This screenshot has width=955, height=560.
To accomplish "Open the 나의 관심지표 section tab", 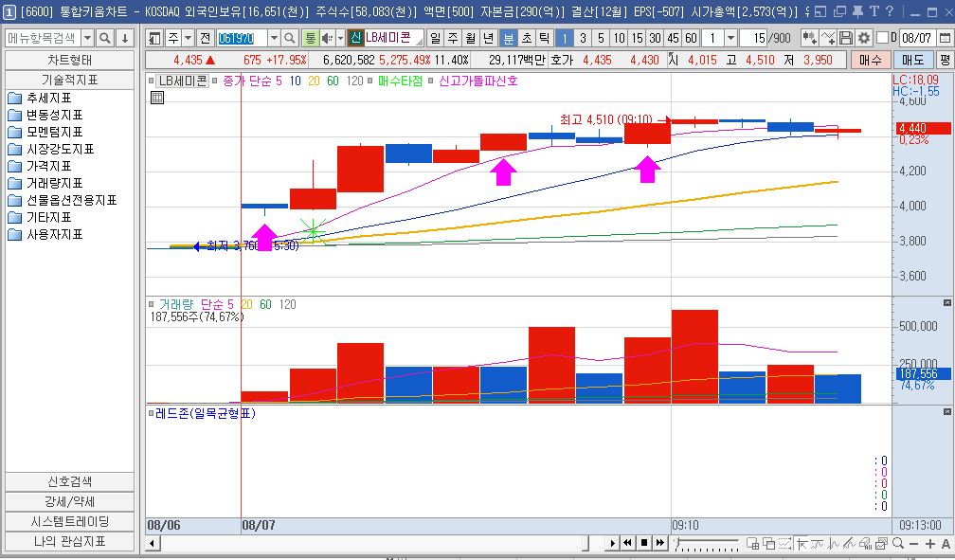I will (69, 541).
